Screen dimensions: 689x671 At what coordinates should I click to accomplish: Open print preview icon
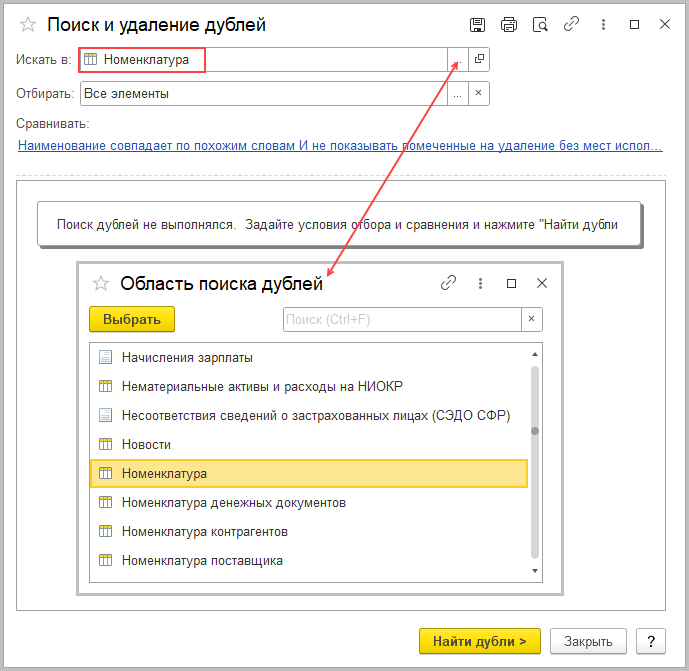tap(540, 25)
